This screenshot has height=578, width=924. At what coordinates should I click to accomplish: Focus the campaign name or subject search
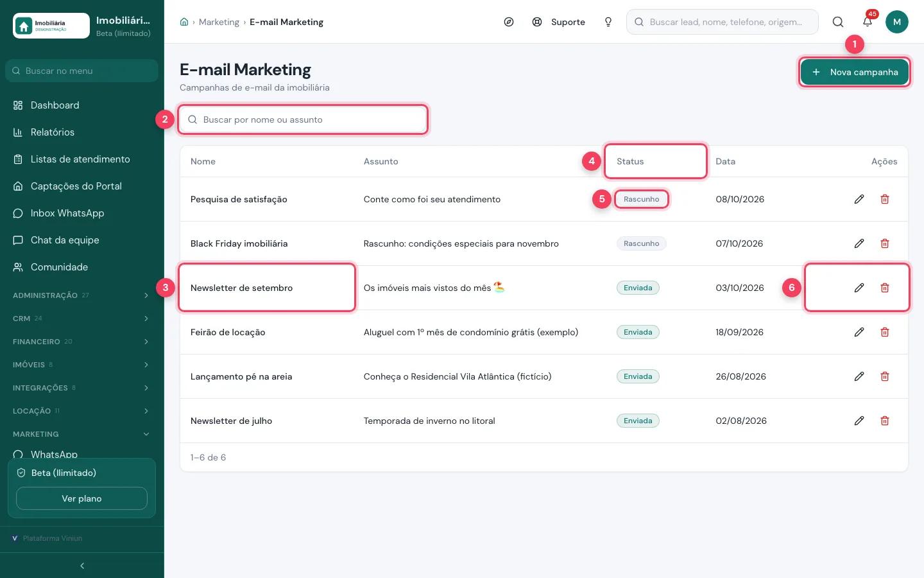tap(303, 119)
